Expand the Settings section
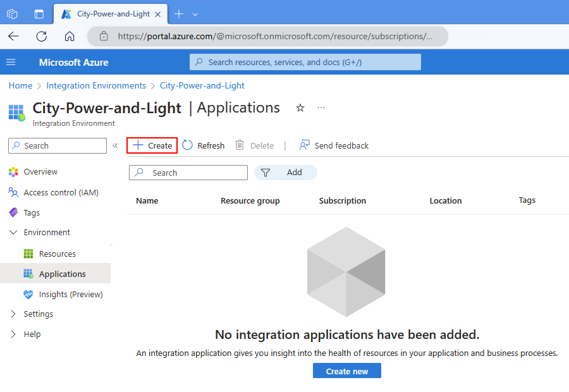569x392 pixels. coord(13,314)
